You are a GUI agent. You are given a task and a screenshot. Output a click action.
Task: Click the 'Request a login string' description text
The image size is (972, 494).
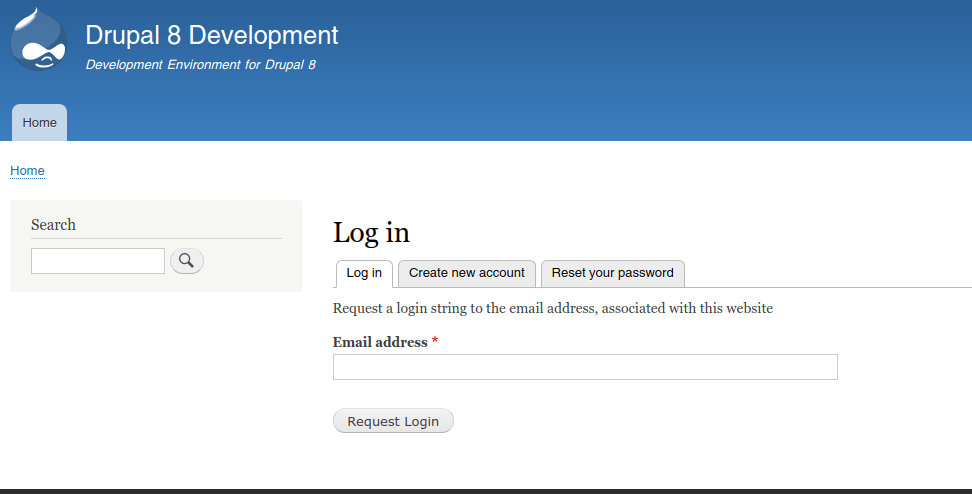click(553, 308)
